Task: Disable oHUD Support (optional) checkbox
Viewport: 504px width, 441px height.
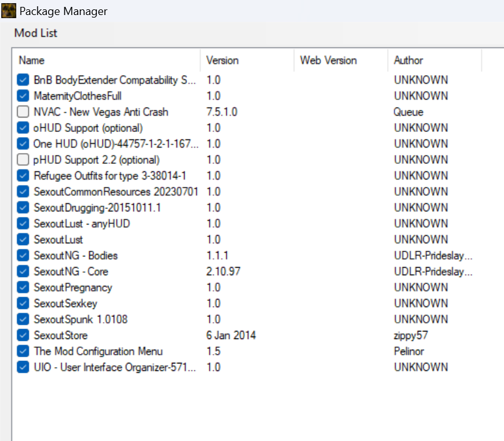Action: click(x=23, y=128)
